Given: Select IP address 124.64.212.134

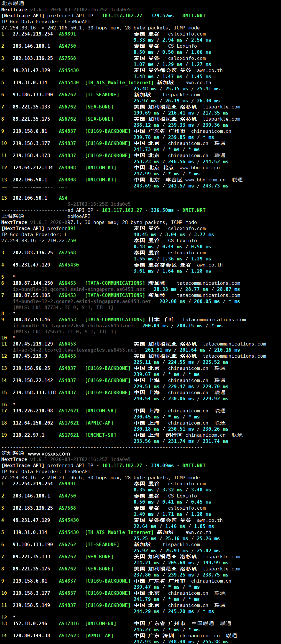Looking at the screenshot, I should click(33, 168).
